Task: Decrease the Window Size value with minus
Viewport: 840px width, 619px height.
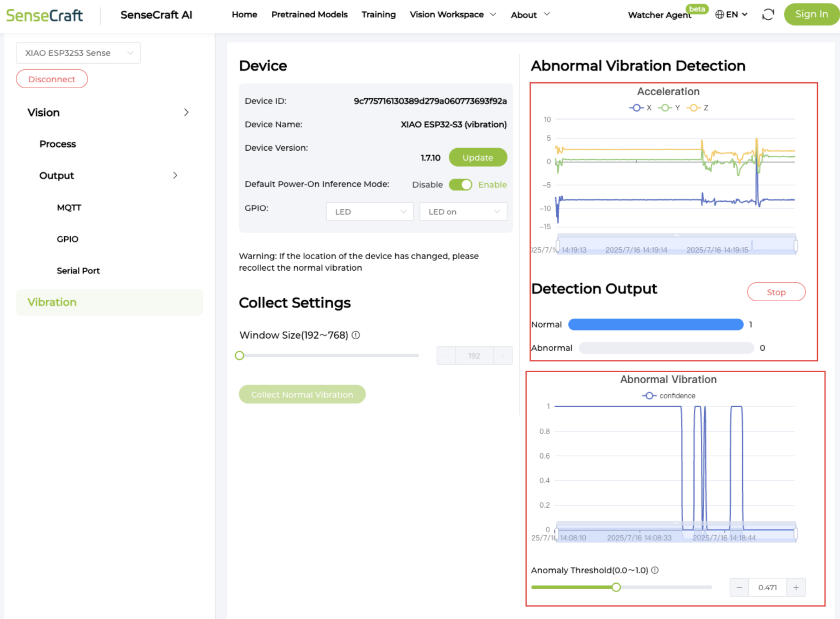Action: 446,355
